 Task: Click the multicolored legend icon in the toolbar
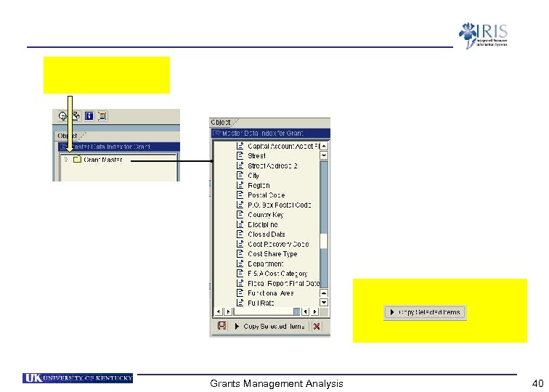point(102,116)
